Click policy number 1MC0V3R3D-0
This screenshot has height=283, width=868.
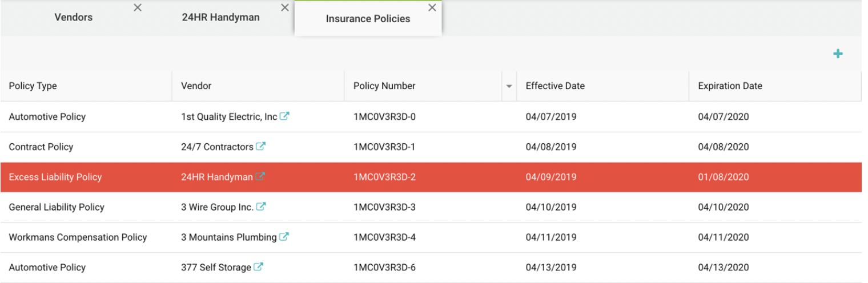[x=384, y=116]
